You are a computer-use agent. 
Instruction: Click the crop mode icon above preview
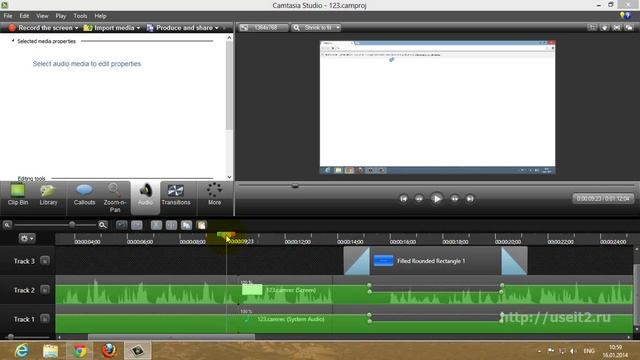592,27
